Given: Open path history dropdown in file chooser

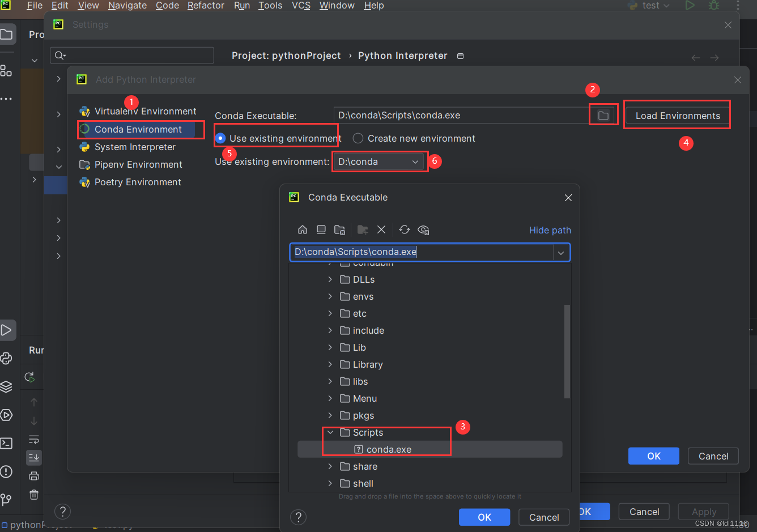Looking at the screenshot, I should [561, 253].
